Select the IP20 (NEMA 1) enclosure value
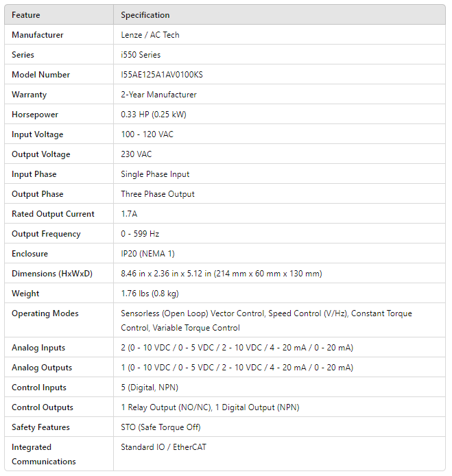Image resolution: width=452 pixels, height=476 pixels. pyautogui.click(x=147, y=254)
